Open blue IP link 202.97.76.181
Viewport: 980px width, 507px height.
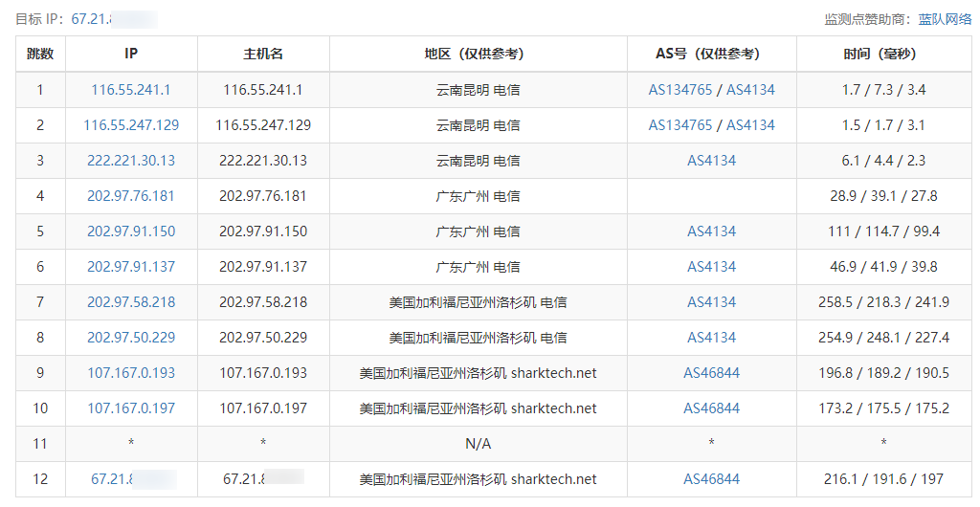tap(131, 196)
